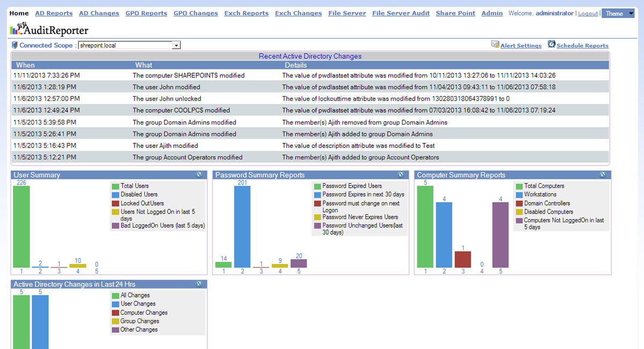This screenshot has height=349, width=644.
Task: Click the Domain Controllers red legend swatch
Action: (519, 203)
